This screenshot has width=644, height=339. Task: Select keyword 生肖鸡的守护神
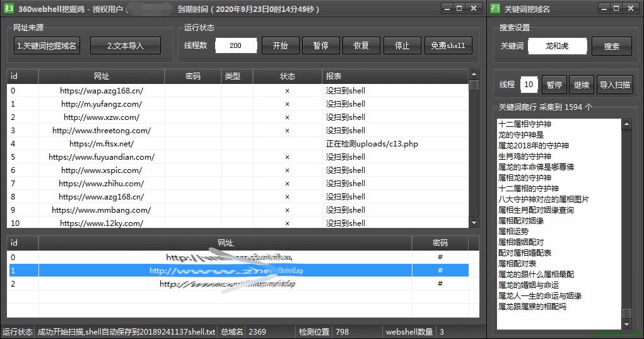[525, 156]
